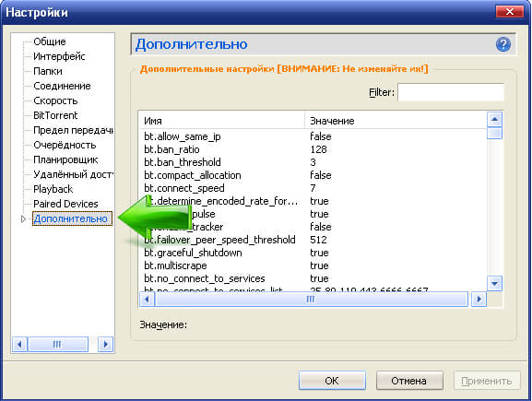Click into the Filter text field
Image resolution: width=532 pixels, height=401 pixels.
[x=451, y=92]
